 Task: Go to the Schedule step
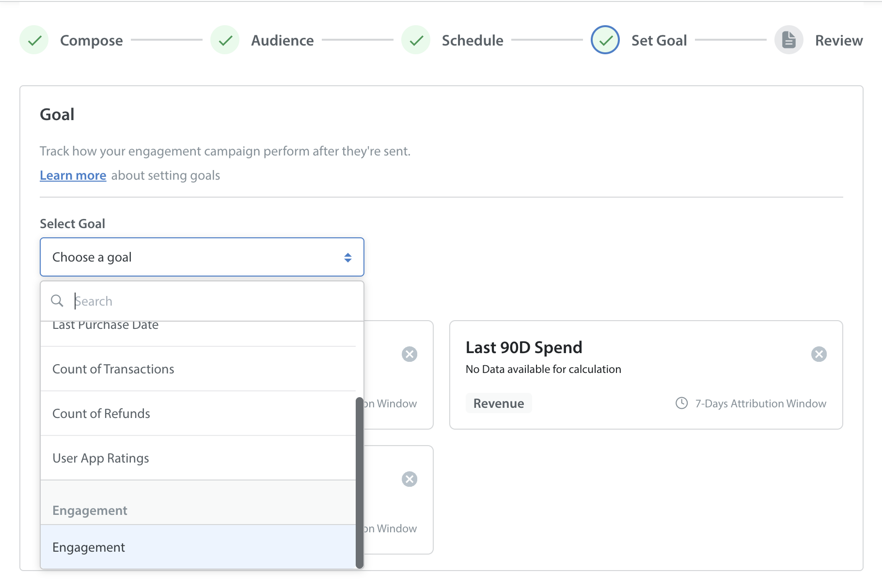click(472, 40)
